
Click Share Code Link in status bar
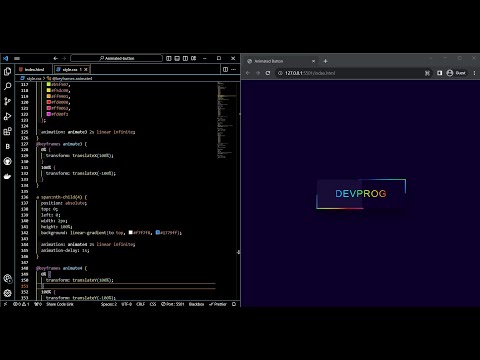(60, 304)
